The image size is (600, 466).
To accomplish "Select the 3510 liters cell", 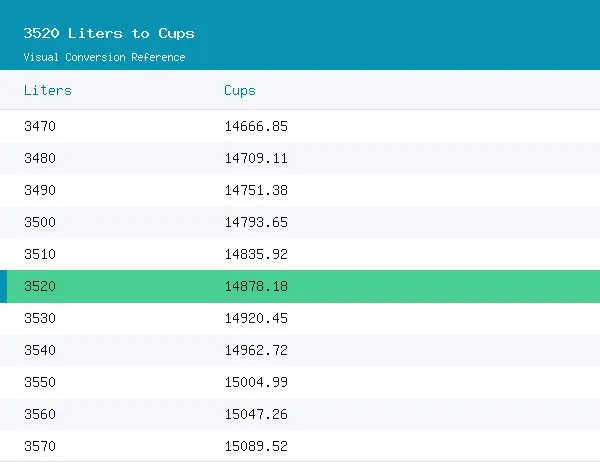I will (x=40, y=254).
